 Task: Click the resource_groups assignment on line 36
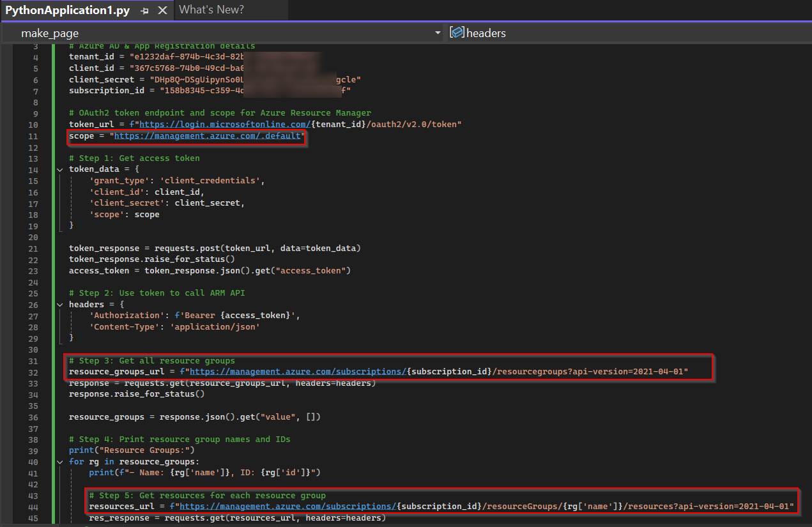pos(195,417)
